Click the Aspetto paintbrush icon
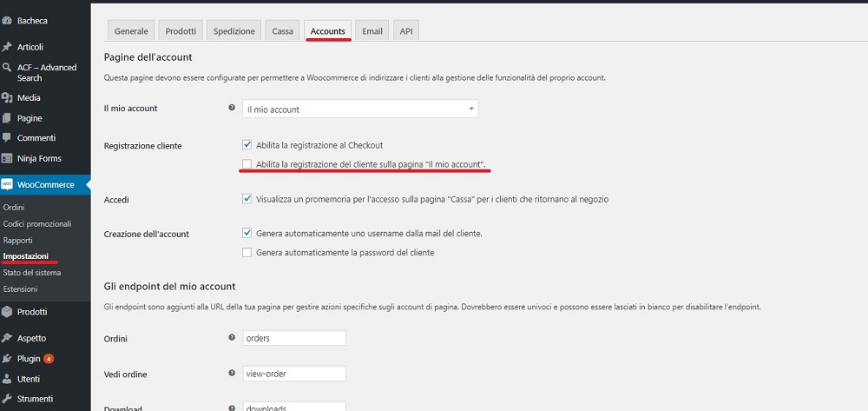 (7, 338)
